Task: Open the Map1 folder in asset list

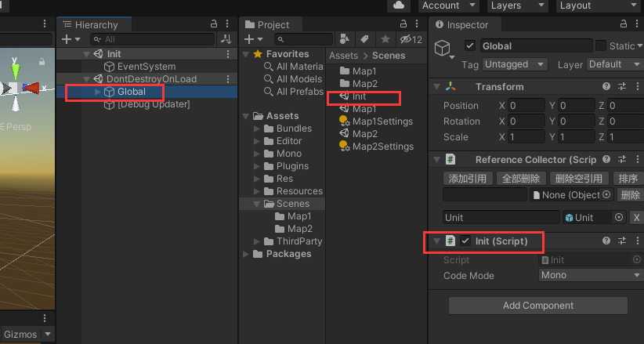Action: pyautogui.click(x=358, y=71)
